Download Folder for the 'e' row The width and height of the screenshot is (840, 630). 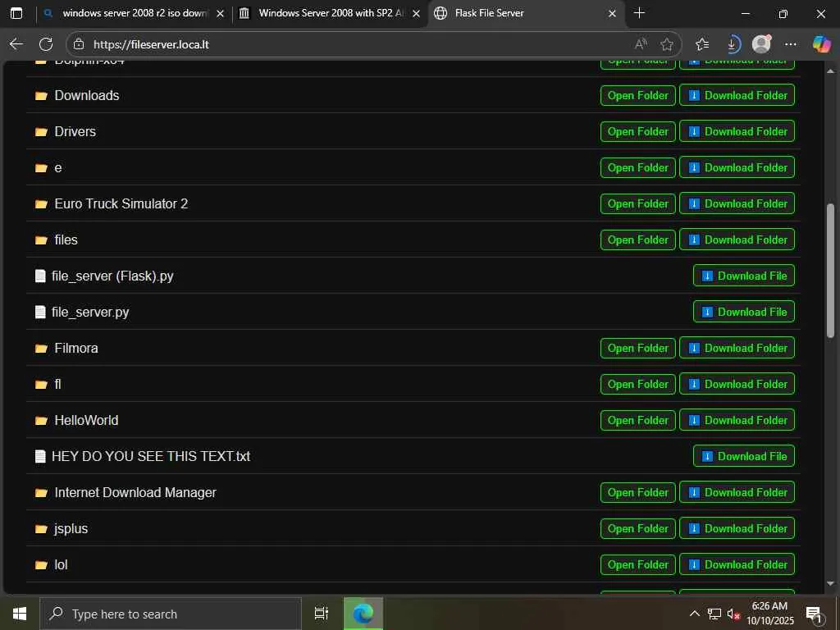(x=737, y=167)
